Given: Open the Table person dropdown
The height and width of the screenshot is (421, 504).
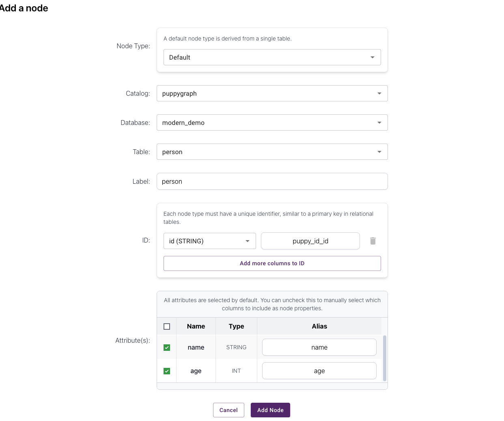Looking at the screenshot, I should pyautogui.click(x=272, y=152).
